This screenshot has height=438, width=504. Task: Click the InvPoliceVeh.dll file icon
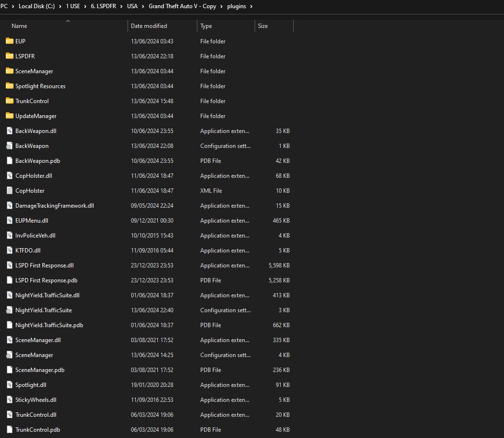[10, 235]
